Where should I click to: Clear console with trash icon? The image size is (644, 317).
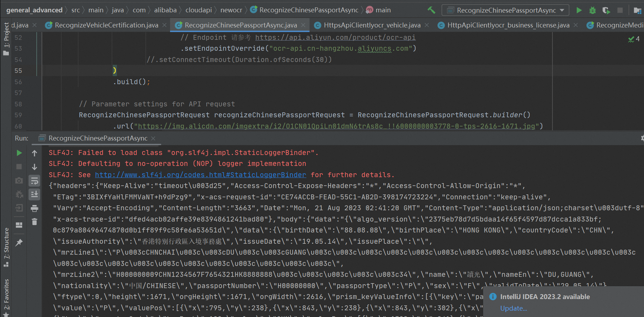point(35,222)
